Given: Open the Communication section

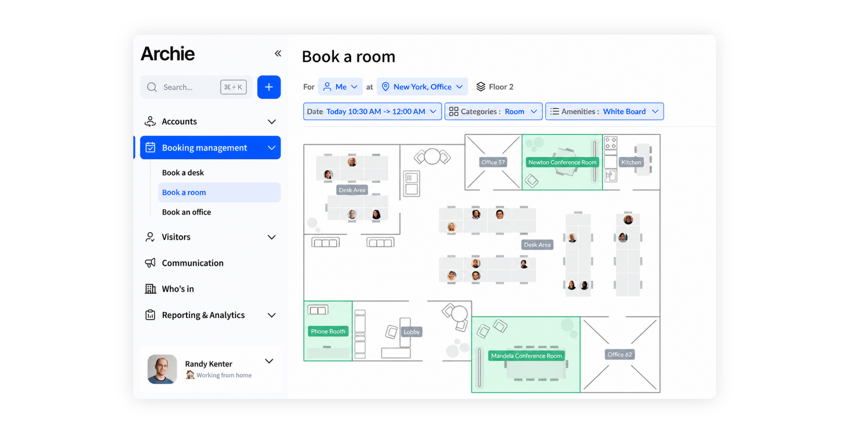Looking at the screenshot, I should click(192, 263).
